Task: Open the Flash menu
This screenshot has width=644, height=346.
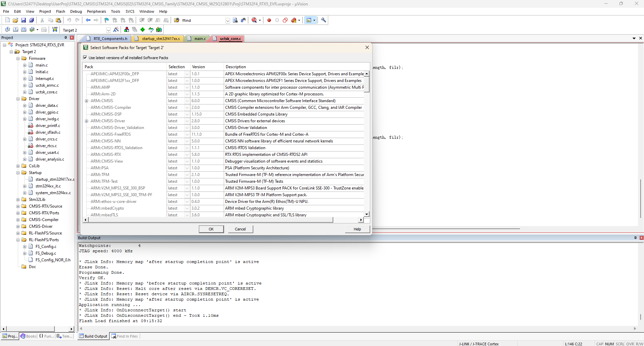Action: [x=60, y=11]
